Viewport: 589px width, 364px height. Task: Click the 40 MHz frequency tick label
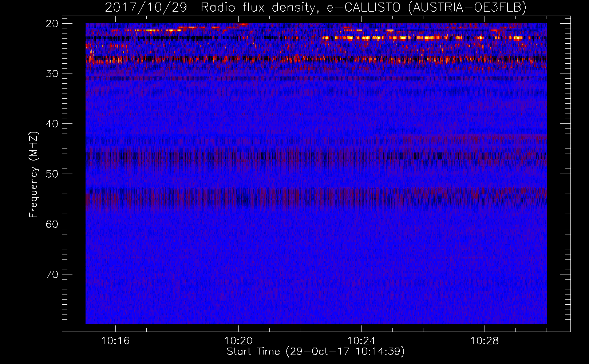pyautogui.click(x=52, y=124)
